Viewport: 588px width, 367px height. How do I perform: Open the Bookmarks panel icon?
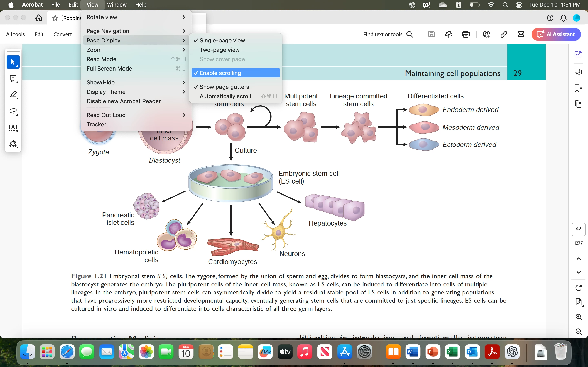point(578,88)
